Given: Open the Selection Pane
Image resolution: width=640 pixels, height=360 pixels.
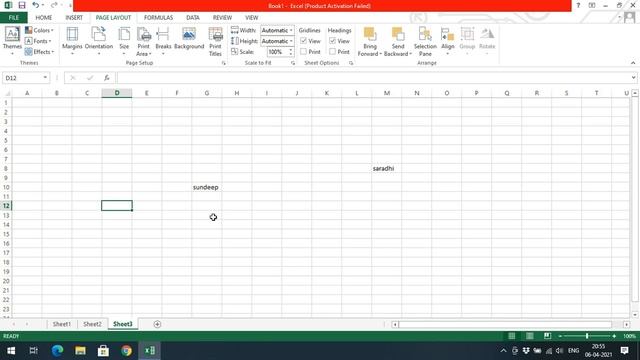Looking at the screenshot, I should point(425,41).
